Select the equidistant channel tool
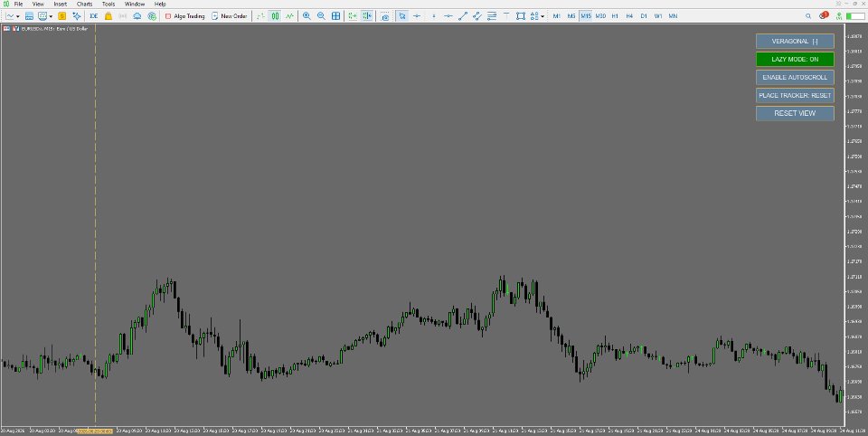The height and width of the screenshot is (436, 868). [477, 16]
